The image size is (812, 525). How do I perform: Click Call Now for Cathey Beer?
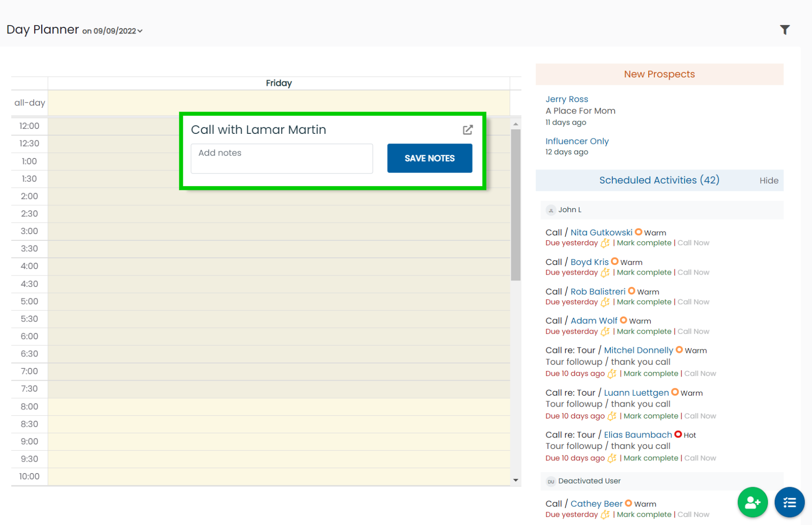[693, 515]
